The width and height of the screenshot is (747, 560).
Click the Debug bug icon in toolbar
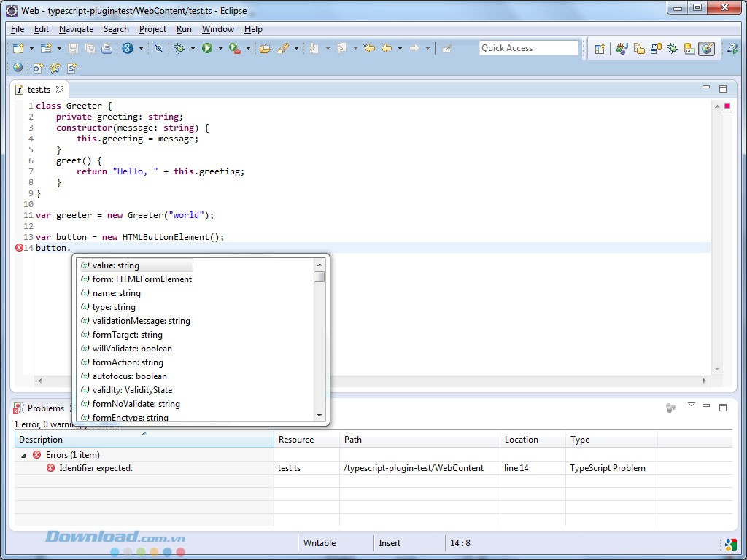(x=179, y=48)
